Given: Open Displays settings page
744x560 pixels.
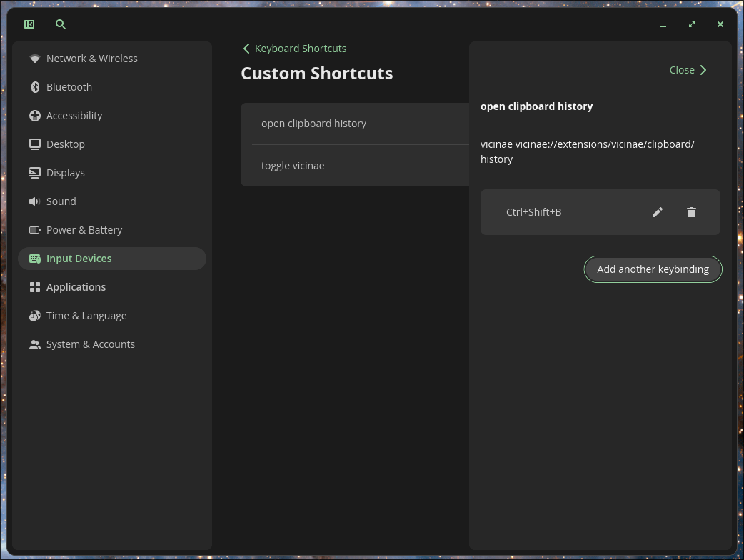Looking at the screenshot, I should click(x=66, y=173).
